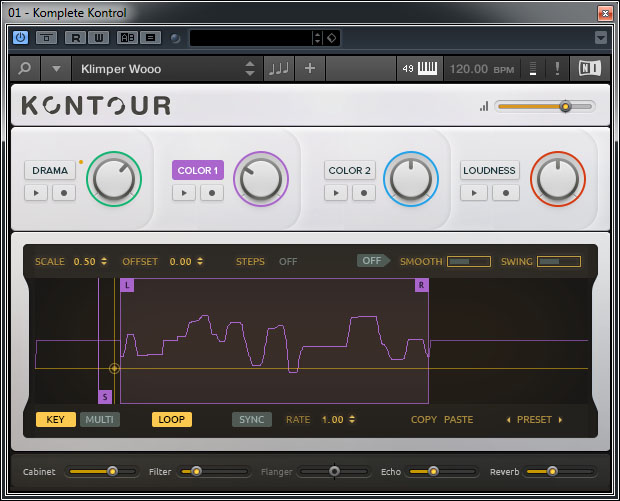Click the exclamation mark warning icon
Image resolution: width=620 pixels, height=501 pixels.
click(x=558, y=69)
